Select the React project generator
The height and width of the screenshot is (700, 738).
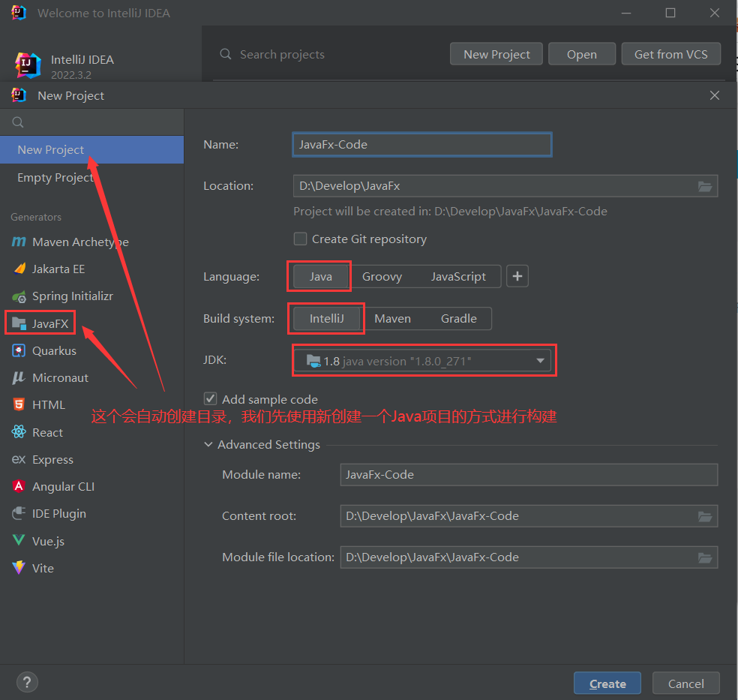tap(46, 431)
